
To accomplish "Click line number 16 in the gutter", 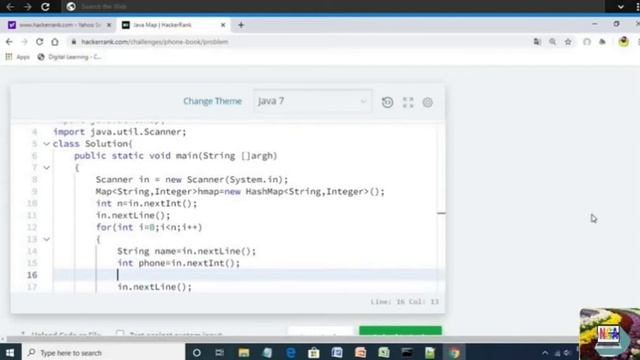I will (x=32, y=275).
